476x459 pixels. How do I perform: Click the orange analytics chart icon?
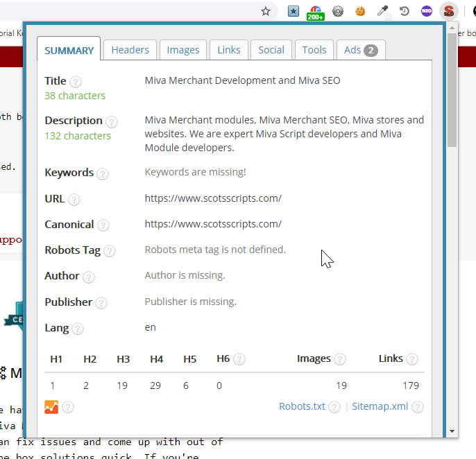tap(51, 407)
